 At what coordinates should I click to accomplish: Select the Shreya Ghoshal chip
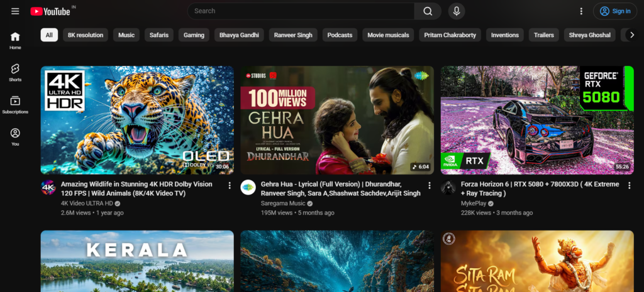tap(590, 35)
